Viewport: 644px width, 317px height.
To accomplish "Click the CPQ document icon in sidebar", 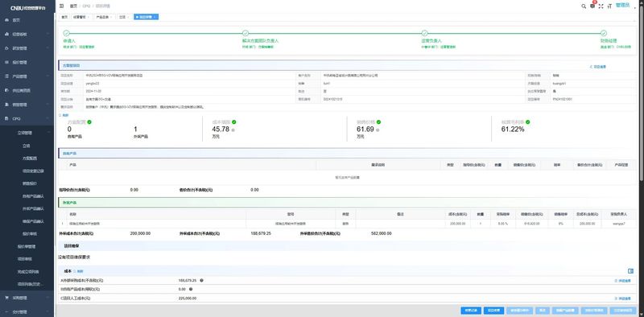I will click(6, 118).
